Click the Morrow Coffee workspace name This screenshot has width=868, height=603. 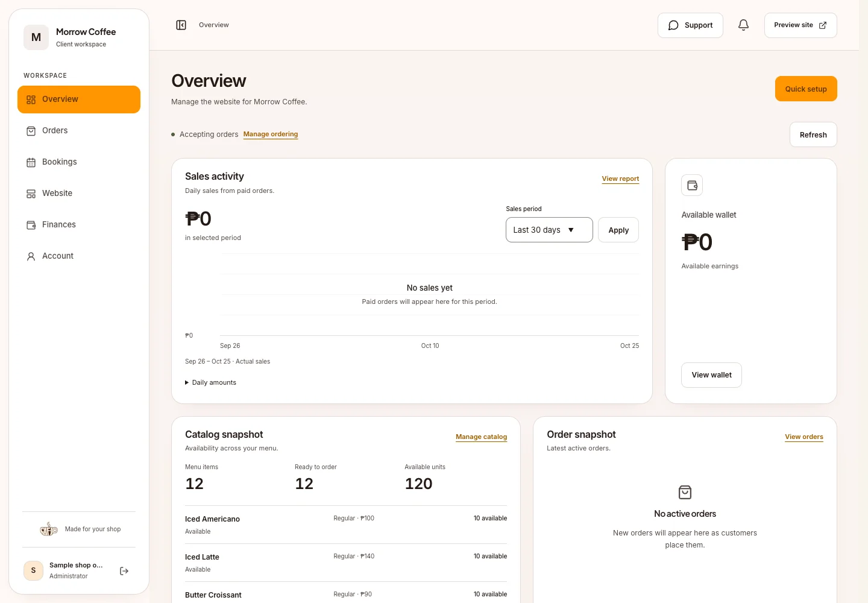tap(86, 32)
